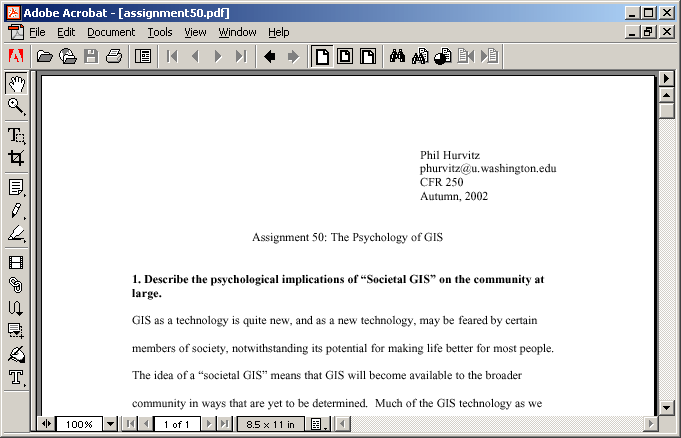Click the '8.5 x 11 in' page size box

(270, 424)
